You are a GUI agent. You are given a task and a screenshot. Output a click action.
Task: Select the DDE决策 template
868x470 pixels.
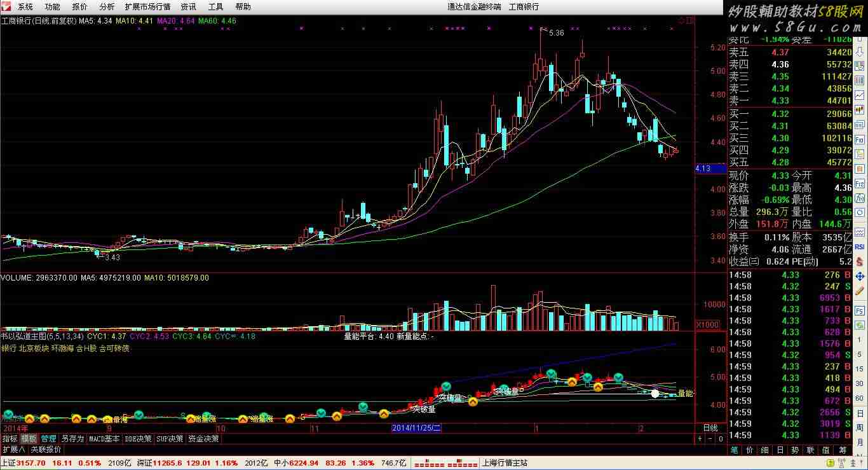pos(138,439)
